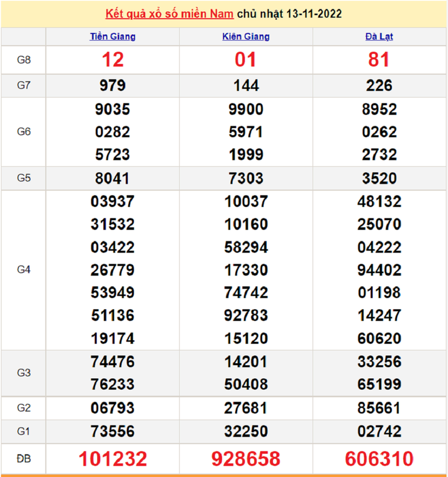
Task: Select G7 result 979 for Tiền Giang
Action: pyautogui.click(x=113, y=86)
